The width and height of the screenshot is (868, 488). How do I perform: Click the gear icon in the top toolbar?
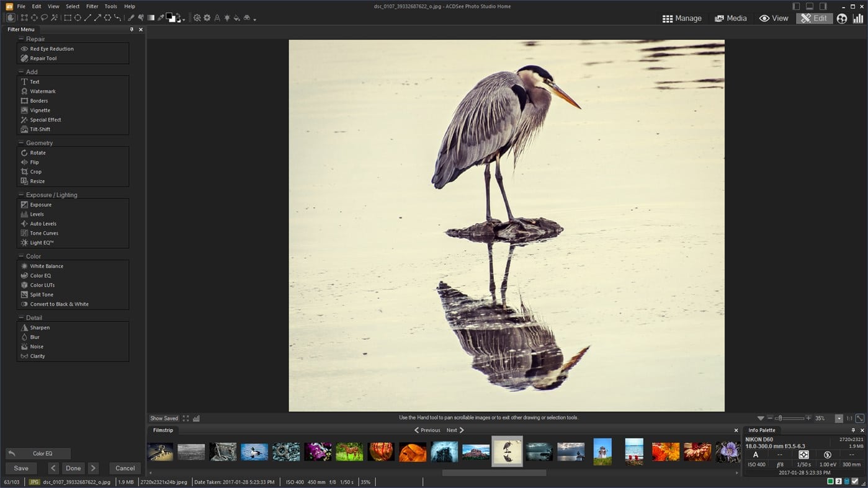207,18
